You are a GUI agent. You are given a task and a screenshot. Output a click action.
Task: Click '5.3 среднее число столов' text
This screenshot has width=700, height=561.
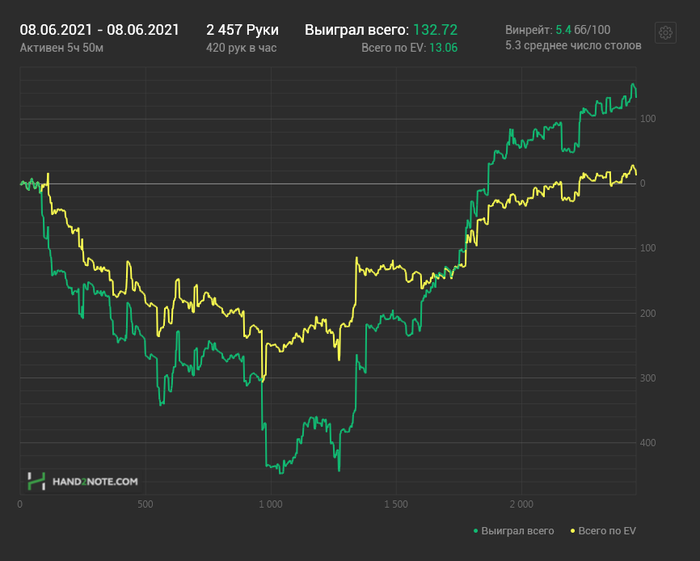(573, 46)
